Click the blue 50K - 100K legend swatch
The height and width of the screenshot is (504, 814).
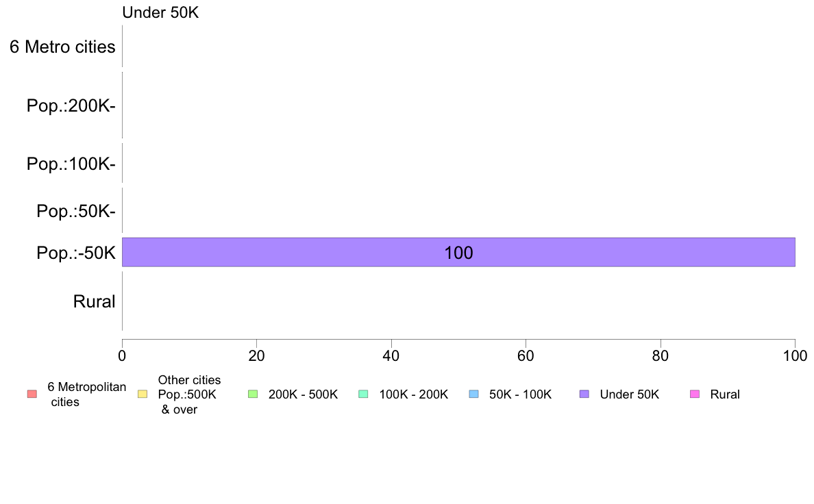[473, 394]
